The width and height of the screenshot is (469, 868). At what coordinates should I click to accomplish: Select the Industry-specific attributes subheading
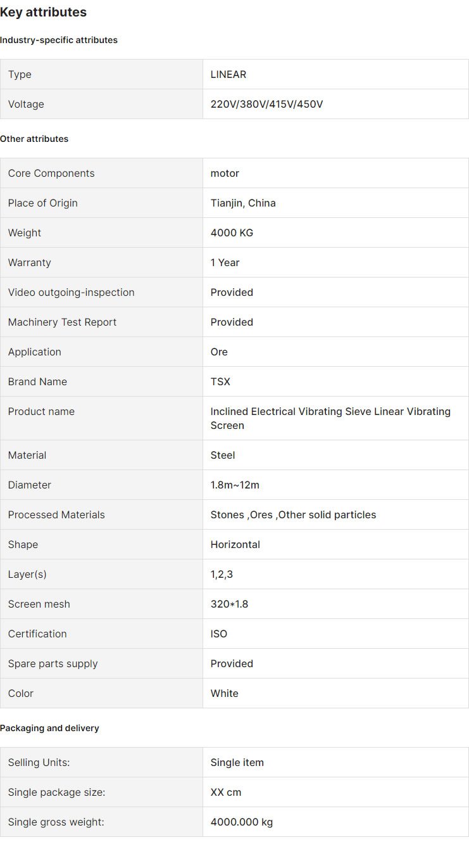point(59,40)
